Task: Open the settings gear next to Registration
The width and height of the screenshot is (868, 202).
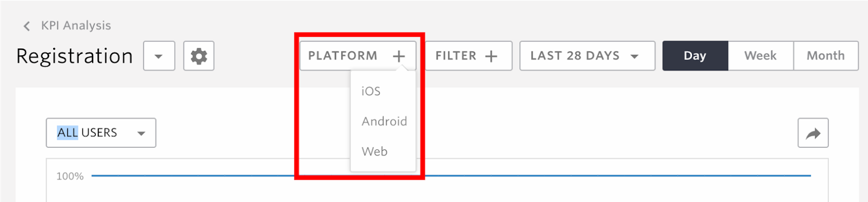Action: click(199, 56)
